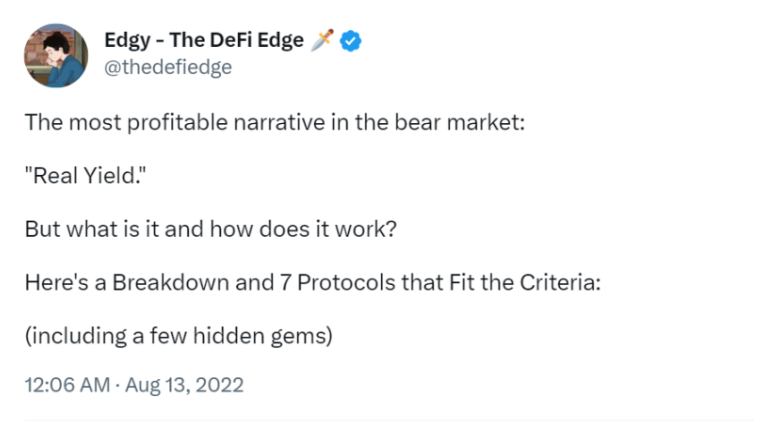Click the "Here's a Breakdown" sentence

(313, 283)
